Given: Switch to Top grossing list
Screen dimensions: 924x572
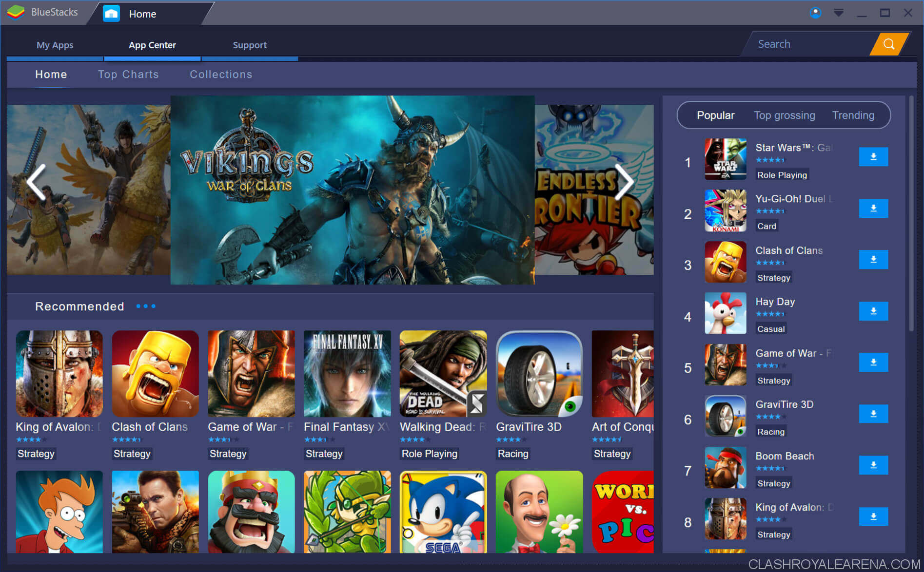Looking at the screenshot, I should coord(784,115).
